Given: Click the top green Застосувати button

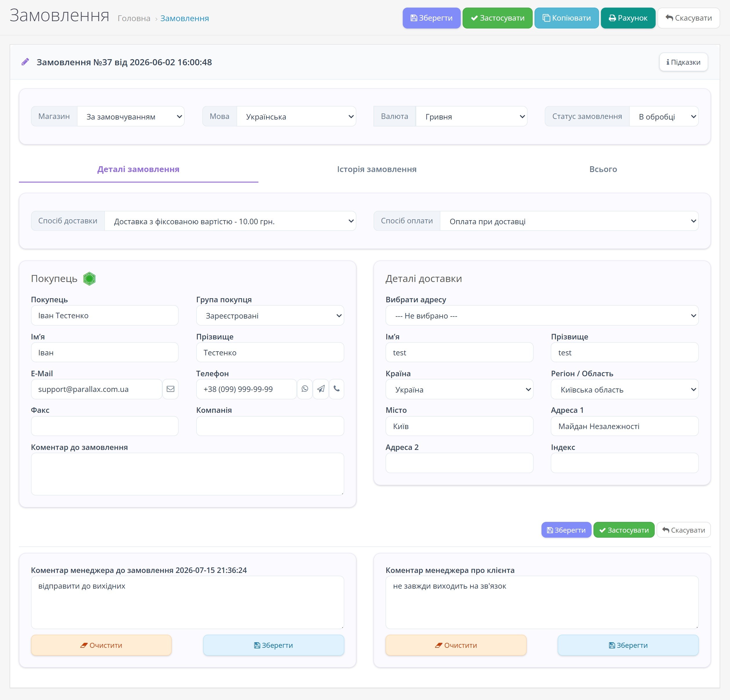Looking at the screenshot, I should (497, 18).
